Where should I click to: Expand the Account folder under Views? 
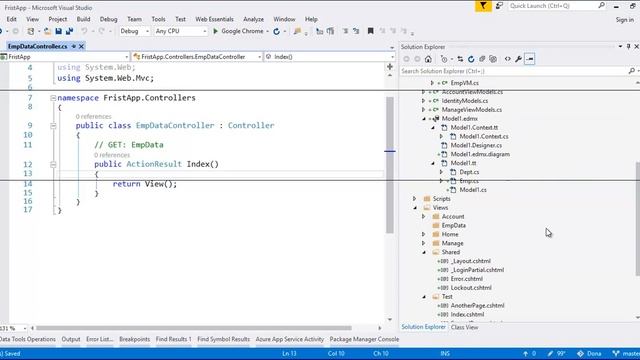[x=424, y=217]
